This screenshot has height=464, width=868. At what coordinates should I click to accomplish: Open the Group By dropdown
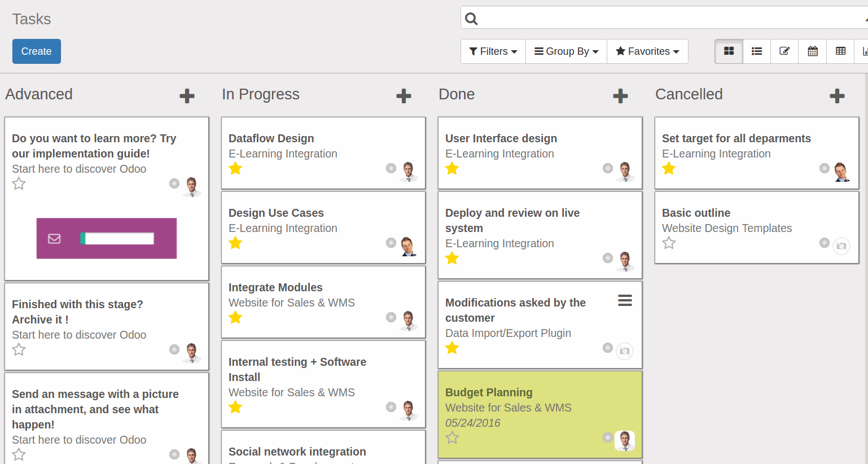[566, 51]
